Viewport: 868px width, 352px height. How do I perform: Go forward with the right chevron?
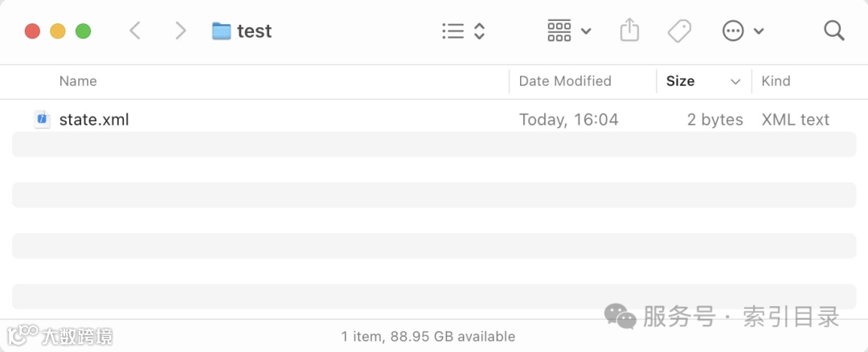(x=181, y=31)
